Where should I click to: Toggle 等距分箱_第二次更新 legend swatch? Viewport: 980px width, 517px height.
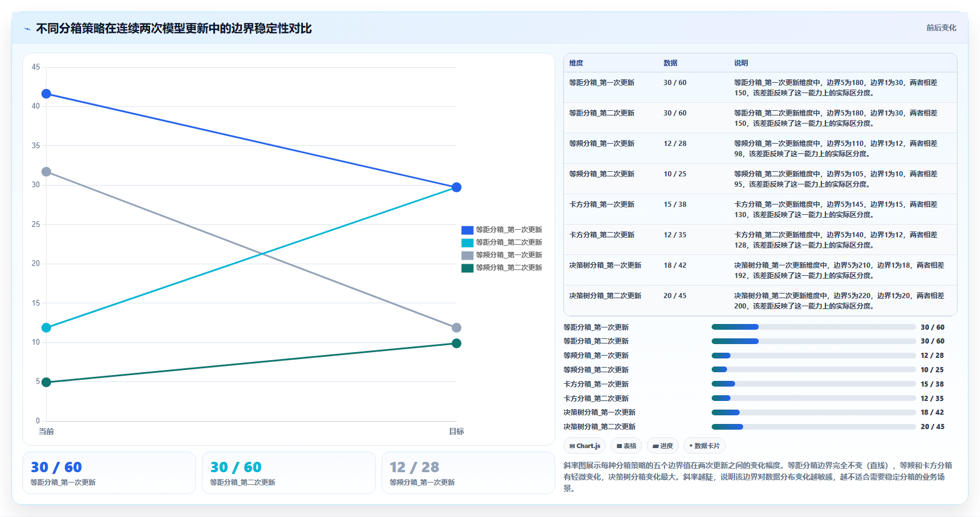click(x=467, y=242)
